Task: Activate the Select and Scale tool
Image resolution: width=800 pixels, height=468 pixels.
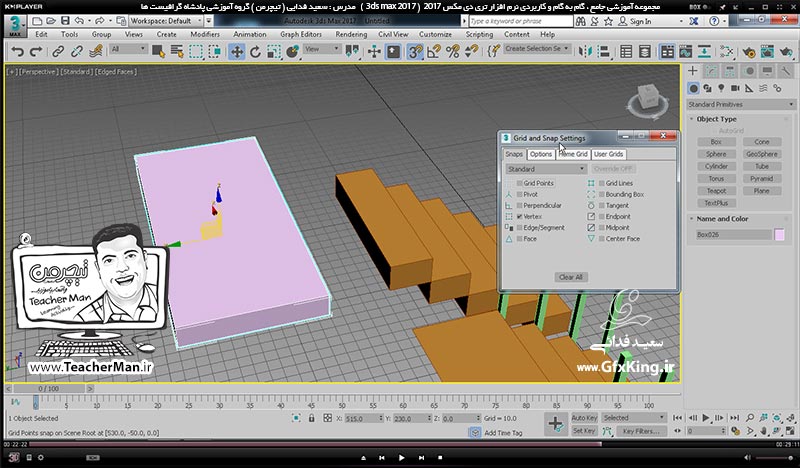Action: click(x=274, y=52)
